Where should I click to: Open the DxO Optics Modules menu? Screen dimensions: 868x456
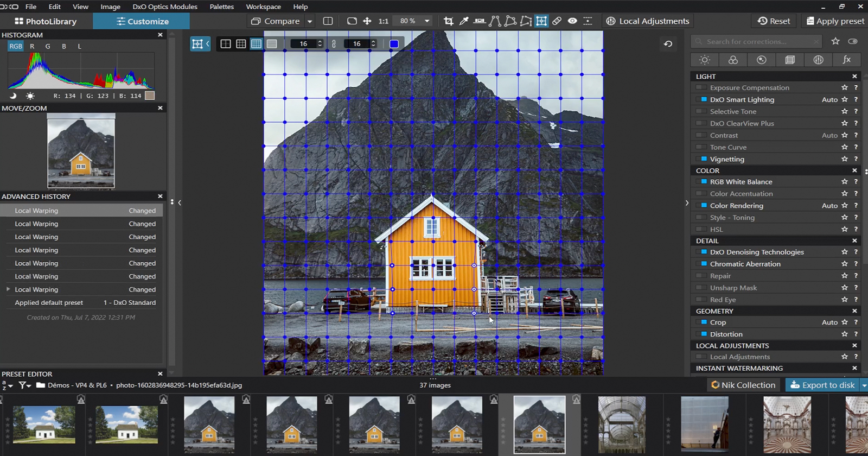[x=165, y=7]
